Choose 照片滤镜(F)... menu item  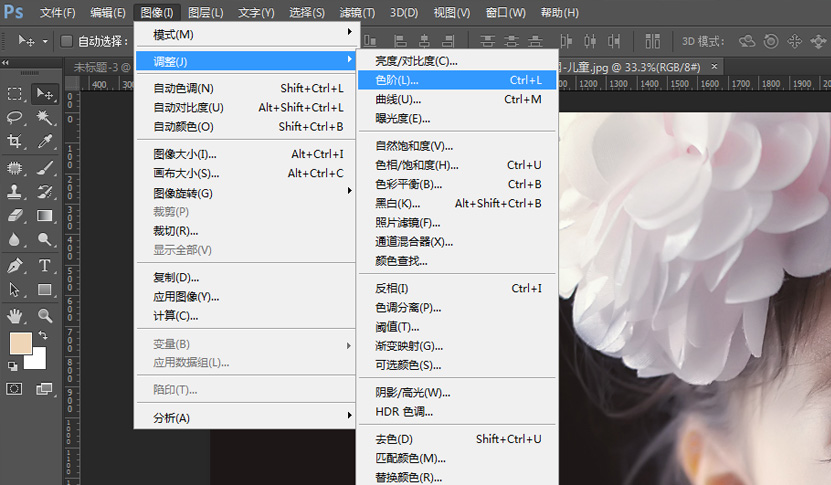pos(458,223)
